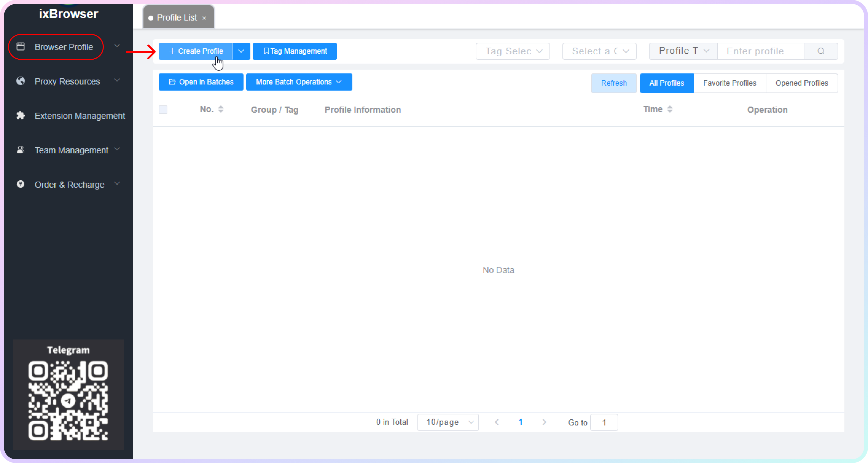This screenshot has height=463, width=868.
Task: Click the Proxy Resources globe icon
Action: pos(20,81)
